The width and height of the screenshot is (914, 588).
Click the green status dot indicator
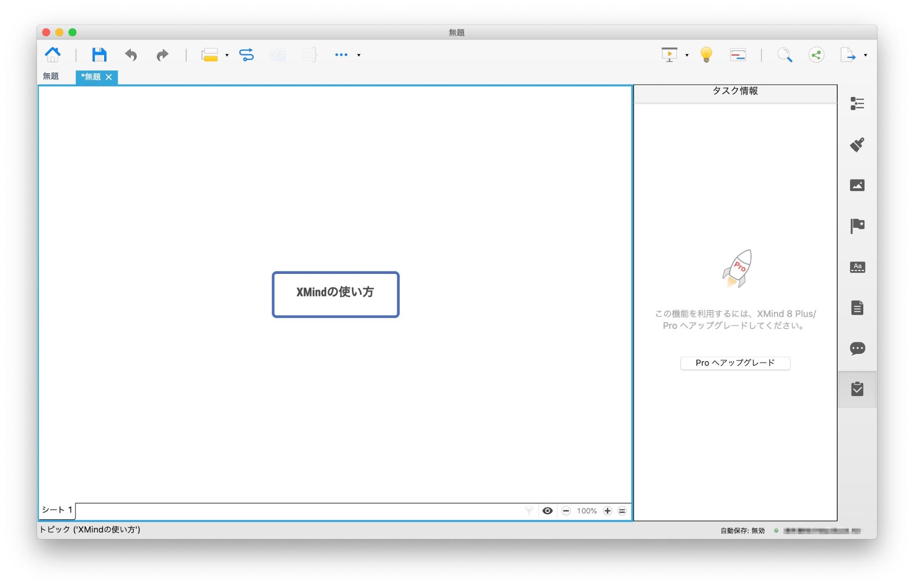776,530
